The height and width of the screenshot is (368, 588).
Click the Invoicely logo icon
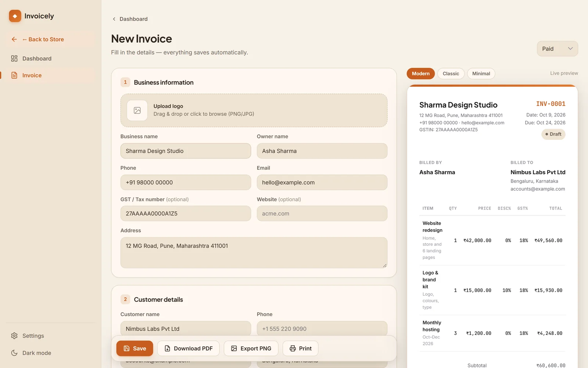coord(15,16)
